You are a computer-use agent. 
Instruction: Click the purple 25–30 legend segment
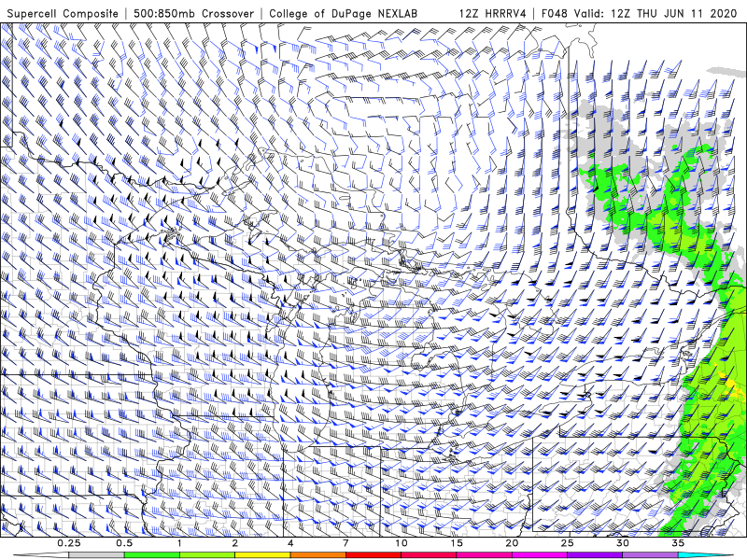[x=595, y=555]
